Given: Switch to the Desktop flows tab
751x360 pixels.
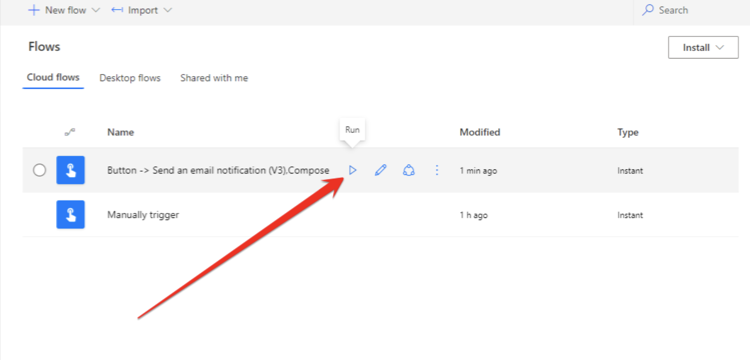Looking at the screenshot, I should (x=130, y=78).
